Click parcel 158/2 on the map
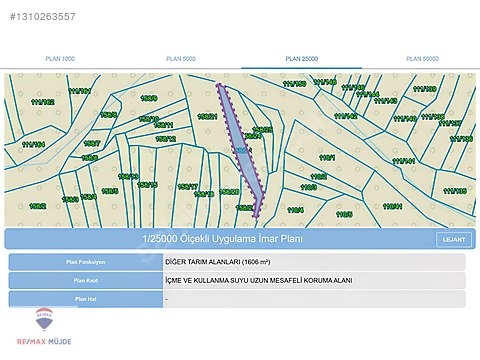Screen dimensions: 480x360 point(38,206)
